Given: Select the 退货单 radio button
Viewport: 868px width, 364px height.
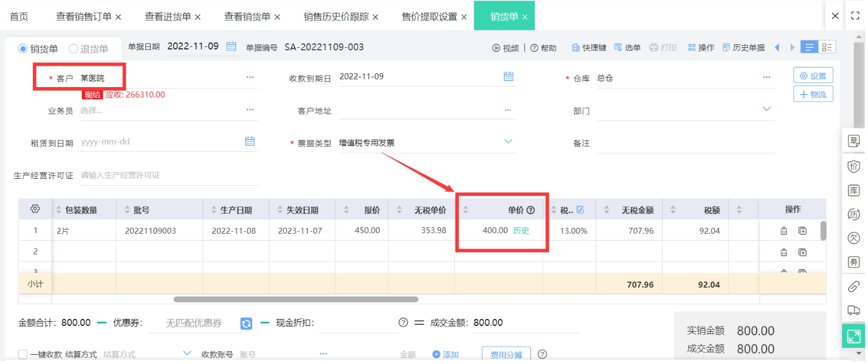Looking at the screenshot, I should [x=73, y=49].
